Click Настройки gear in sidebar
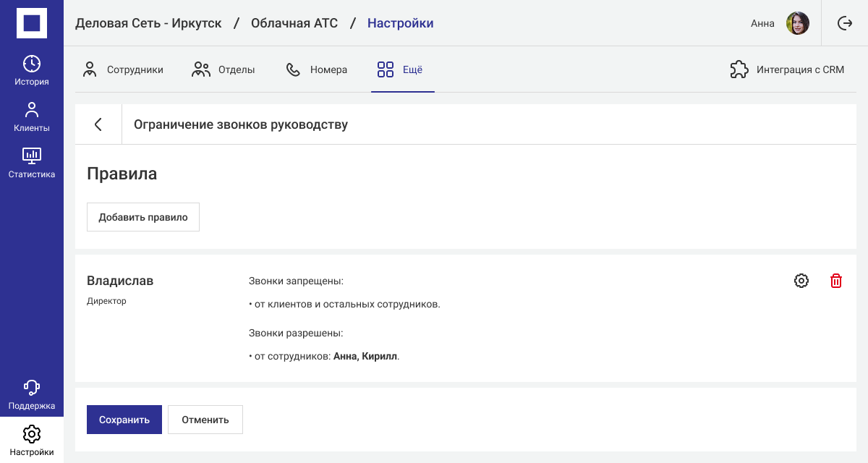This screenshot has height=463, width=868. [x=32, y=441]
